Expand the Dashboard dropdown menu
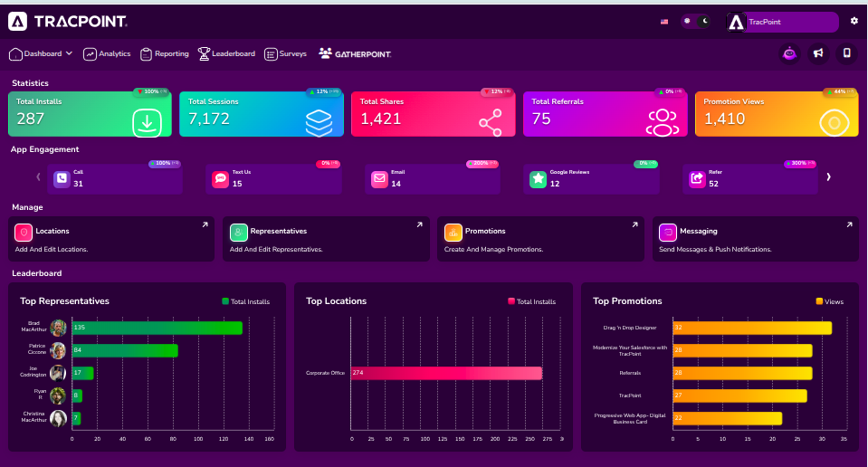The height and width of the screenshot is (467, 868). coord(41,53)
